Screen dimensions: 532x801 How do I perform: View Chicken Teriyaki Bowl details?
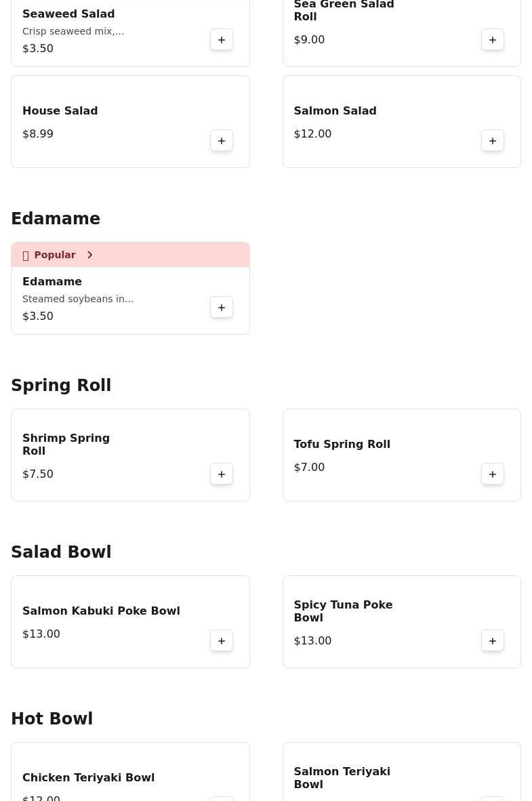(88, 778)
